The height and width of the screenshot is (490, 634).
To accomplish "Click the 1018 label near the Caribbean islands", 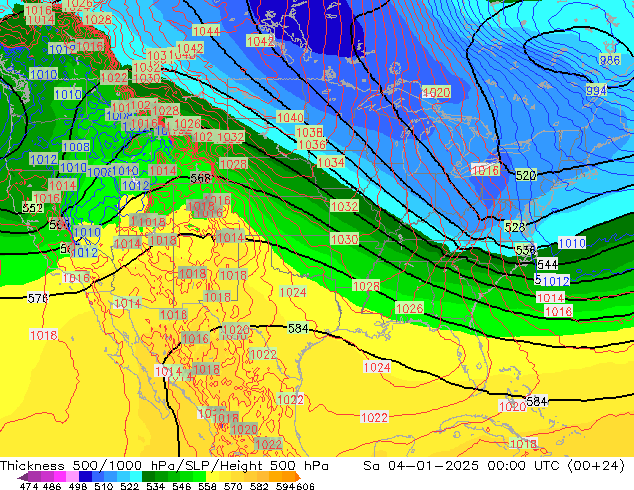I will [x=523, y=444].
